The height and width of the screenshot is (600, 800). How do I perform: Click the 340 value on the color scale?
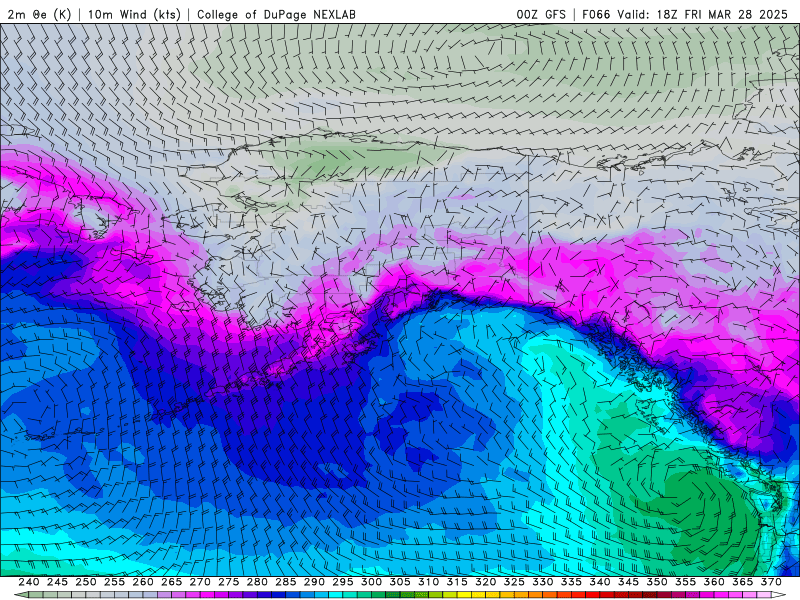click(600, 582)
